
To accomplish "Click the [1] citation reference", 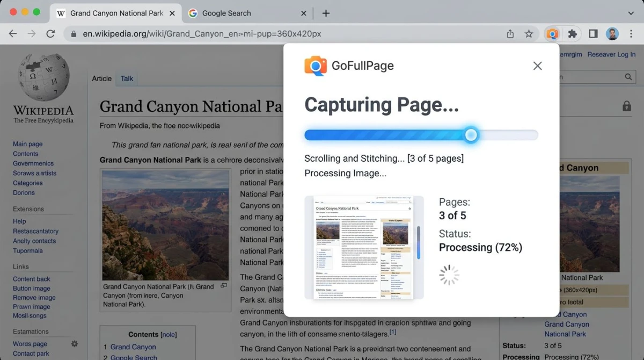I will tap(393, 332).
